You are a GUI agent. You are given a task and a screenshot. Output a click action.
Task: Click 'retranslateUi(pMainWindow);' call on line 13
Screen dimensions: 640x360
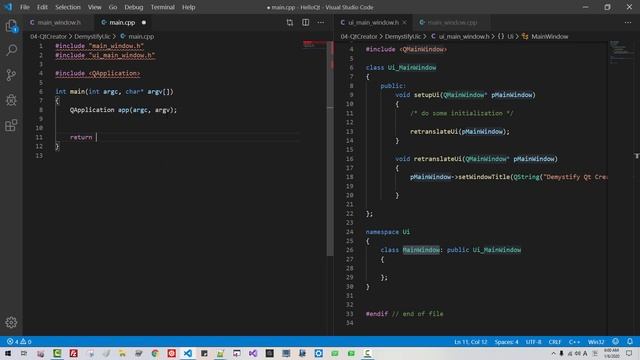pos(460,131)
